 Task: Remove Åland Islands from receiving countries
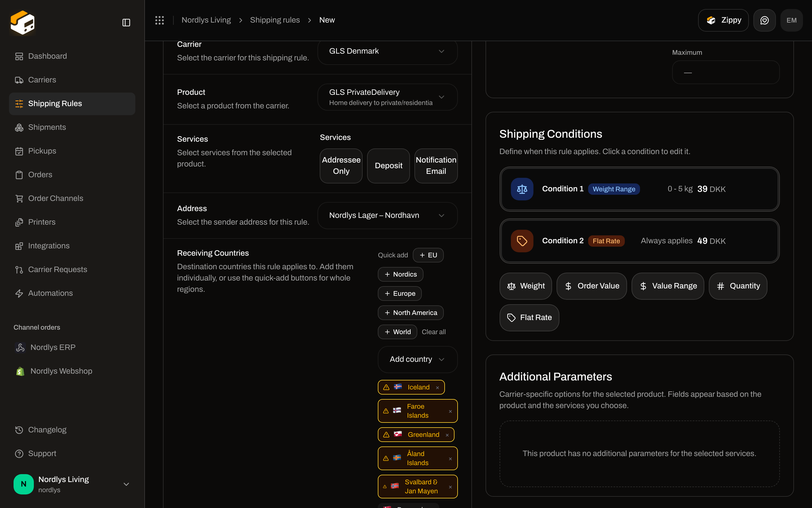tap(450, 459)
